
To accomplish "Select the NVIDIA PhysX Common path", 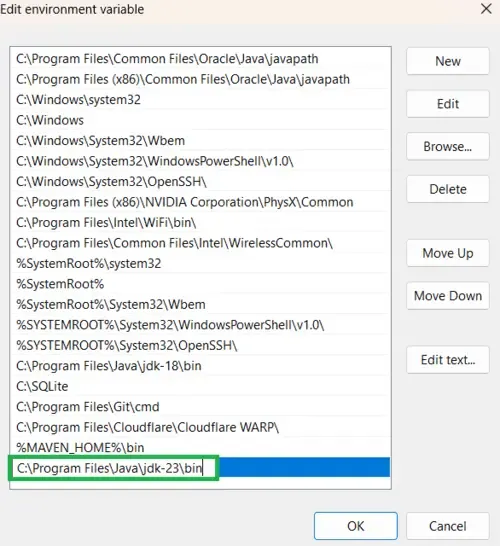I will click(x=200, y=202).
